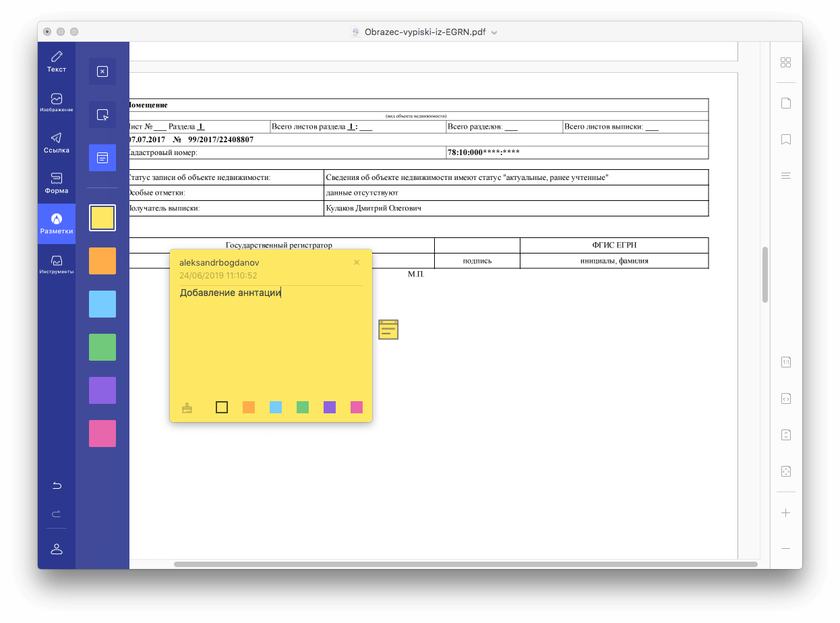The image size is (840, 623).
Task: Zoom in with the plus icon
Action: point(785,513)
